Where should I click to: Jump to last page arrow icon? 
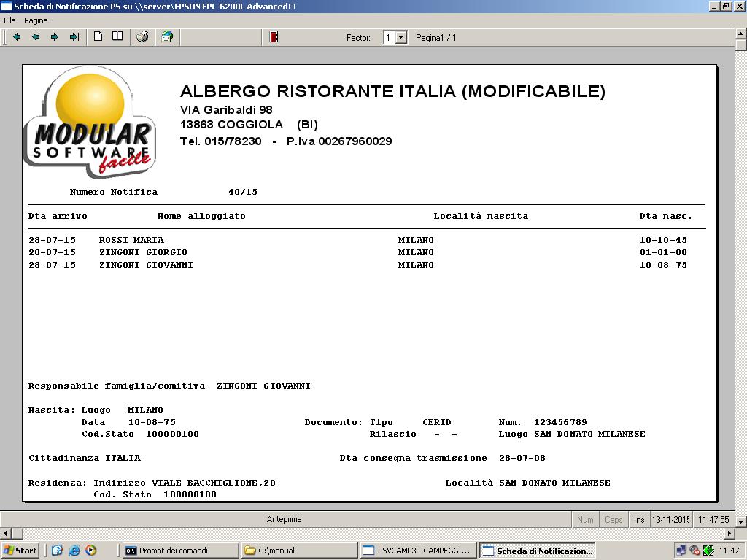pyautogui.click(x=74, y=36)
